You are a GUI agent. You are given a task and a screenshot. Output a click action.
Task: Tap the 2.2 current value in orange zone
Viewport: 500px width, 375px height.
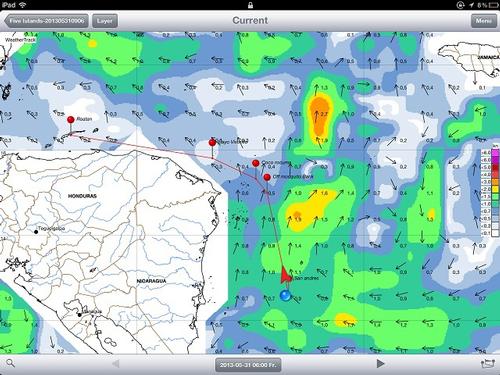pos(324,114)
